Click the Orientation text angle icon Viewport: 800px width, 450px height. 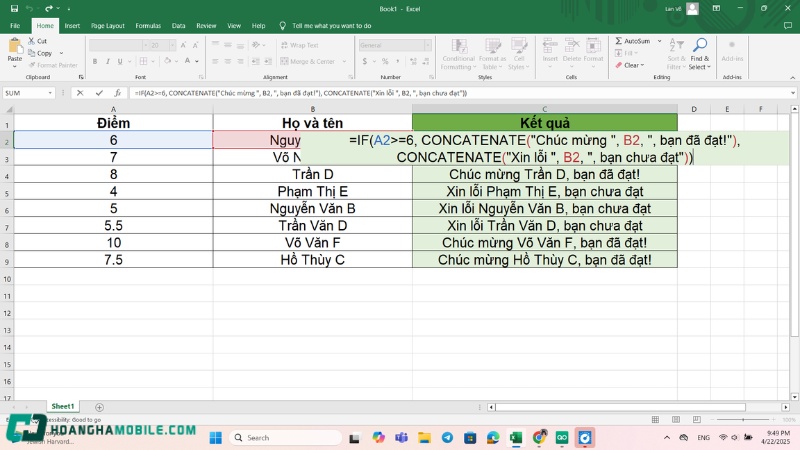(x=256, y=45)
